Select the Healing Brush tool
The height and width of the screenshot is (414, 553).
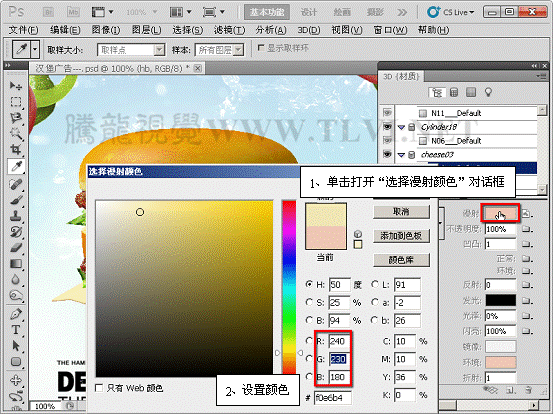16,184
